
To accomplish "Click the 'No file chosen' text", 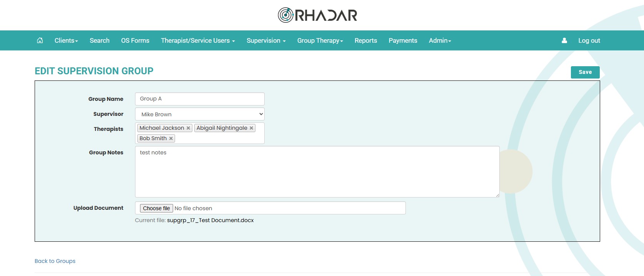I will (x=193, y=208).
